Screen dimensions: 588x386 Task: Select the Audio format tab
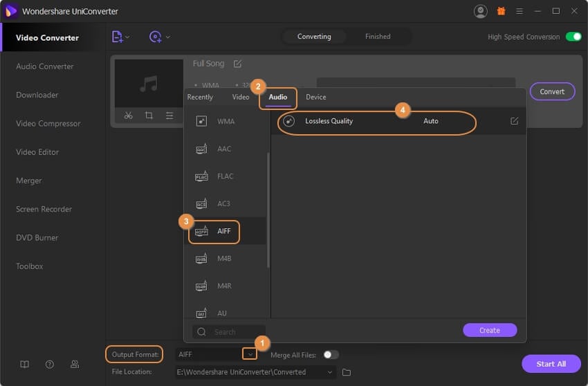tap(278, 97)
